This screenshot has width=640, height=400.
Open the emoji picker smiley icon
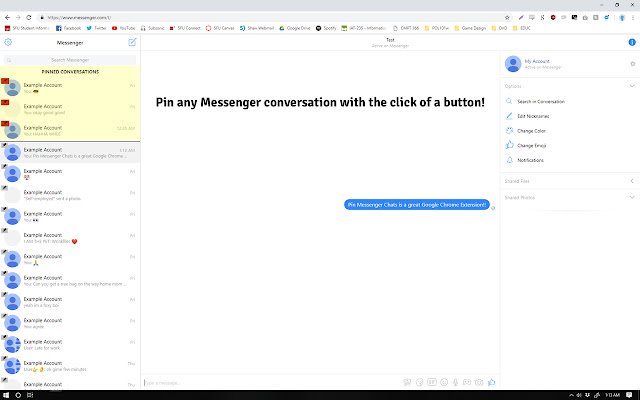tap(444, 382)
